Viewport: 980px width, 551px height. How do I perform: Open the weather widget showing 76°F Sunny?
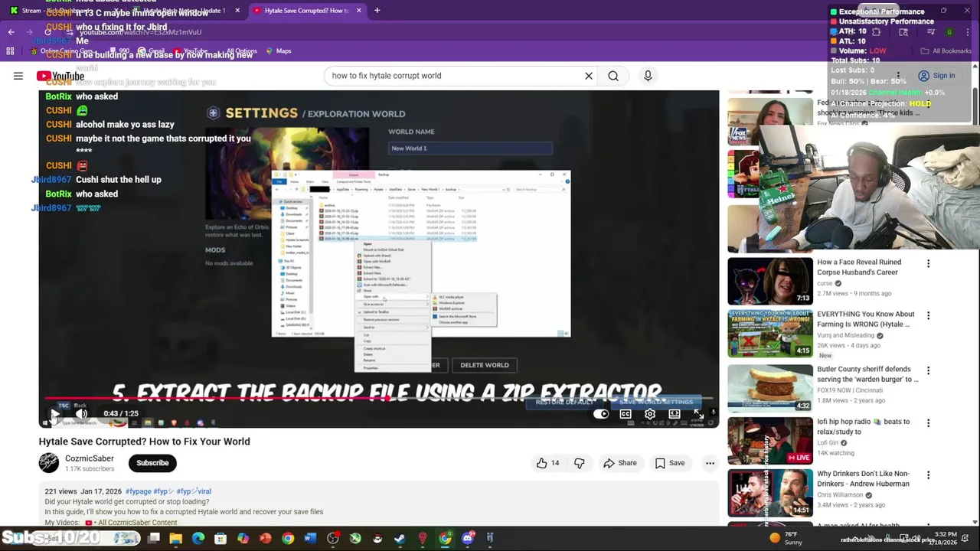pyautogui.click(x=786, y=538)
